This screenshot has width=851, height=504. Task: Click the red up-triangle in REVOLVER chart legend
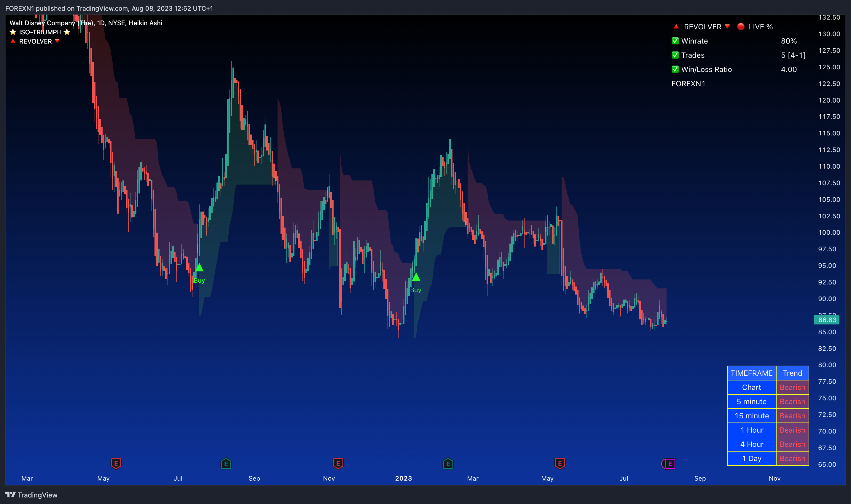pos(13,41)
